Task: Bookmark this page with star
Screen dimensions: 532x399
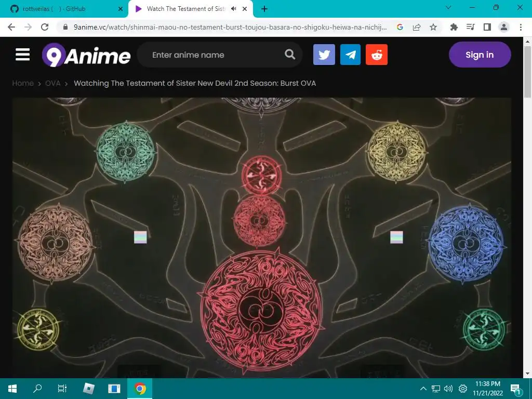Action: tap(433, 27)
